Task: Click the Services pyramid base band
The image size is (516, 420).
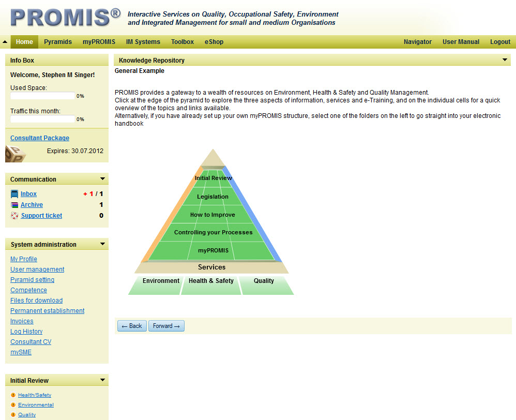Action: [211, 267]
